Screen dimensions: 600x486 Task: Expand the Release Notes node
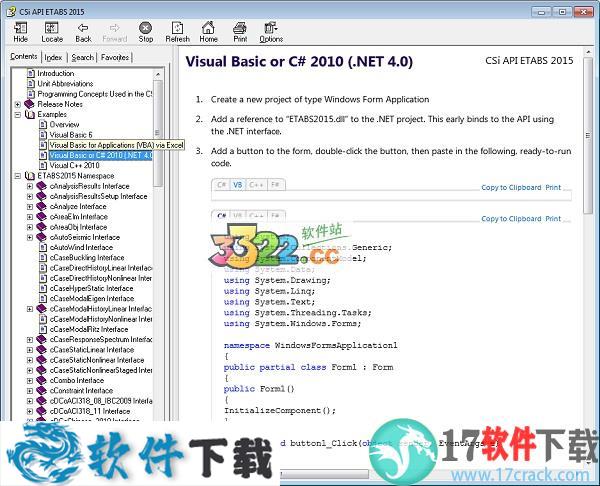(x=18, y=104)
